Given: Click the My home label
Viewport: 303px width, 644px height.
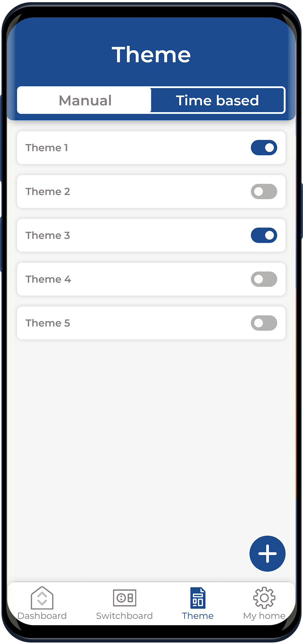Looking at the screenshot, I should point(264,616).
